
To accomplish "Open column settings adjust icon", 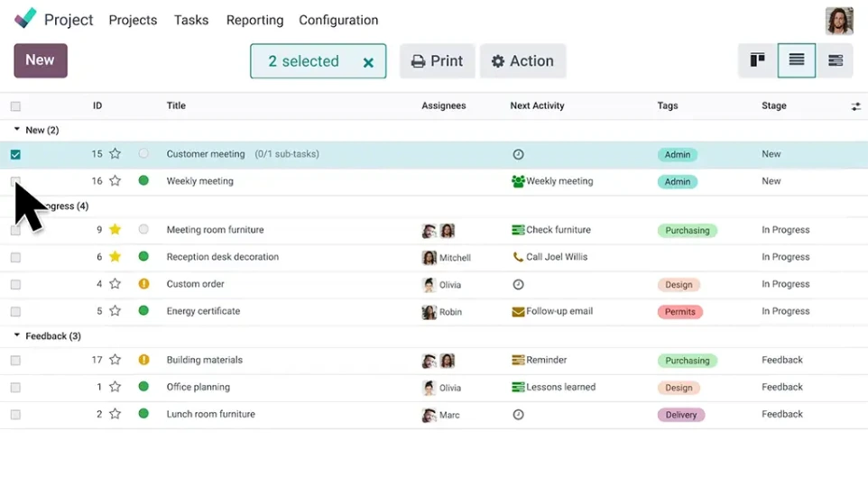I will tap(855, 106).
